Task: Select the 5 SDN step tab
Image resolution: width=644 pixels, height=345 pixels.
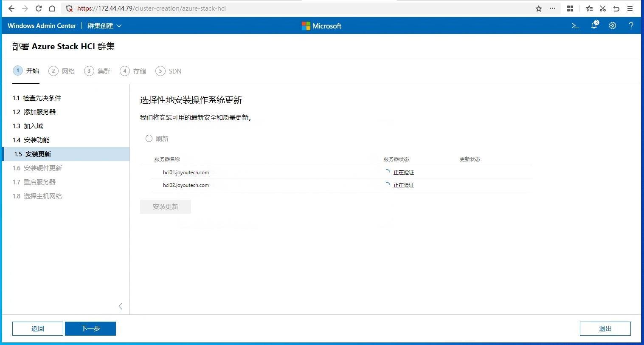Action: [169, 71]
